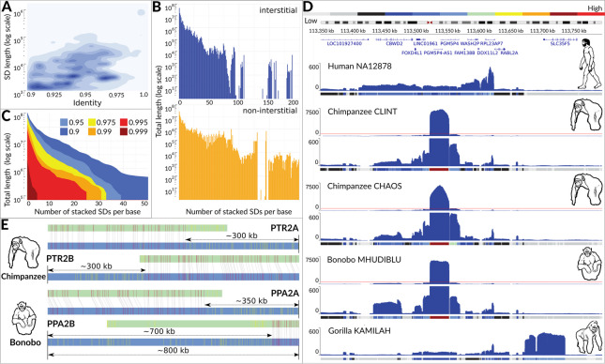Click the 'Low' label on the color scale
The width and height of the screenshot is (605, 364).
[x=310, y=21]
